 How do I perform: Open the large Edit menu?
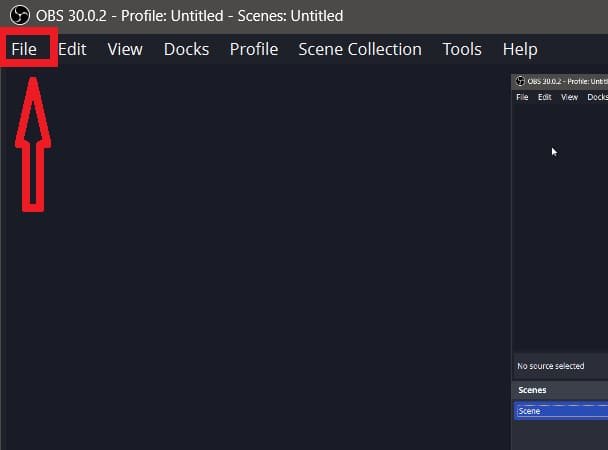[x=72, y=49]
